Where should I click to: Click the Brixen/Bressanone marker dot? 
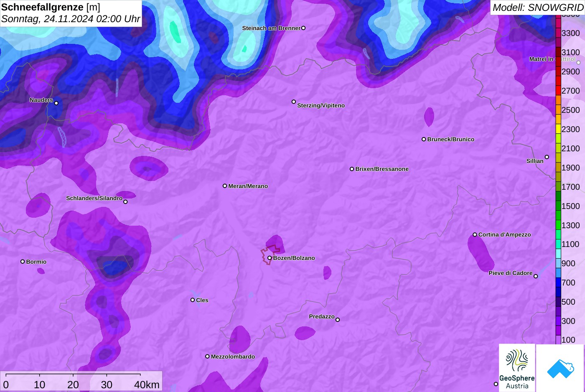352,169
